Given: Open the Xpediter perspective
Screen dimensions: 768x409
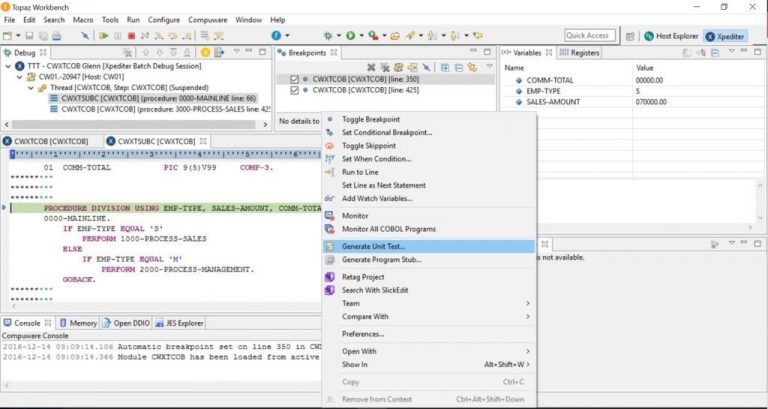Looking at the screenshot, I should [724, 36].
